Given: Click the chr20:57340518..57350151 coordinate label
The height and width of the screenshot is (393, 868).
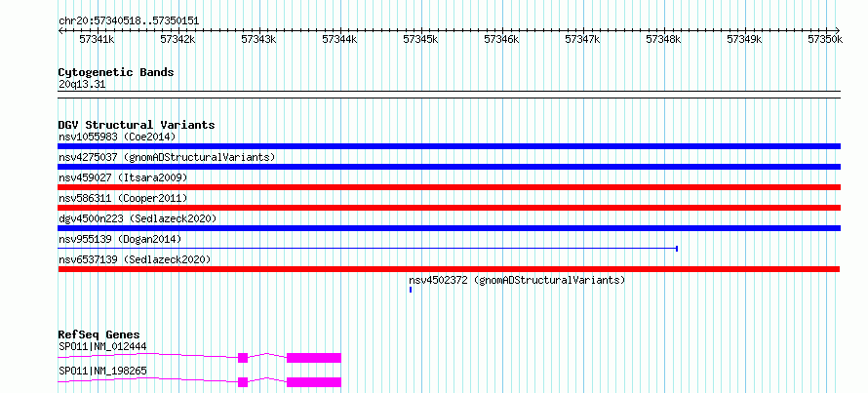Looking at the screenshot, I should (x=129, y=21).
